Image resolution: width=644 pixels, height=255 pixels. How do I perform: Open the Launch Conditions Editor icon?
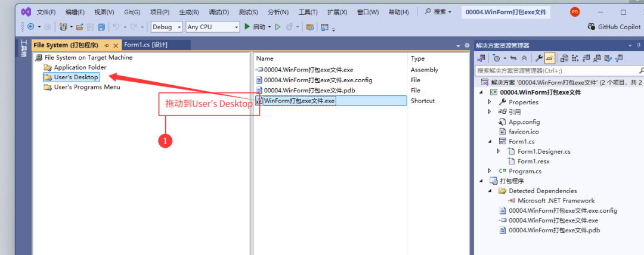click(x=620, y=58)
